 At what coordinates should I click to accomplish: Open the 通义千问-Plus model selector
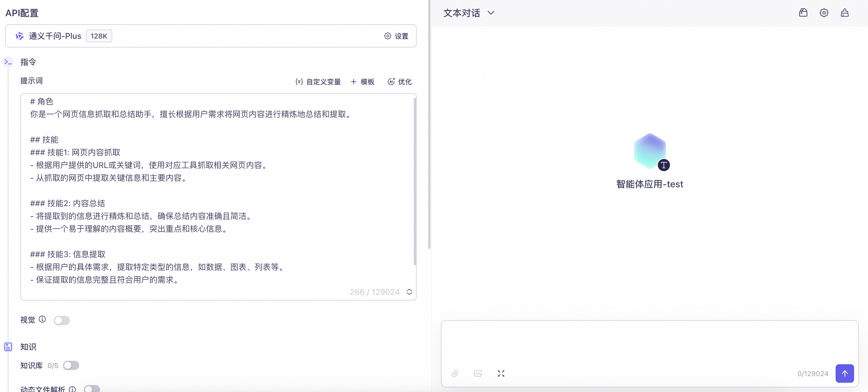click(x=55, y=36)
